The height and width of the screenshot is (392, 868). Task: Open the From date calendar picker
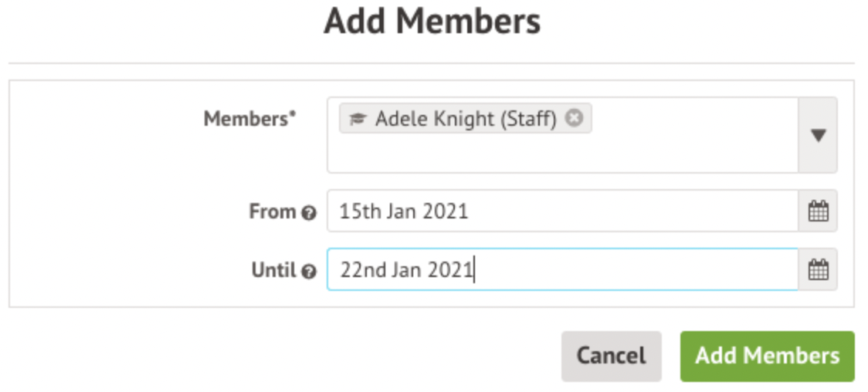point(817,211)
